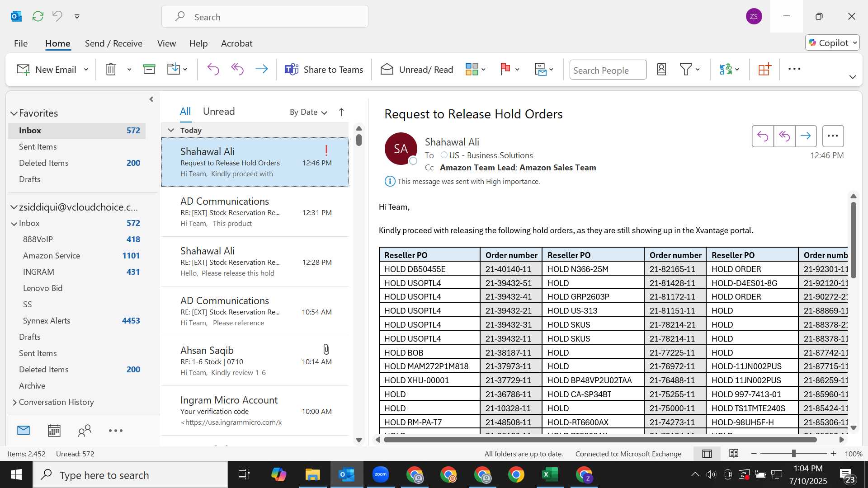Expand the Conversation History folder
Viewport: 868px width, 488px height.
[14, 402]
